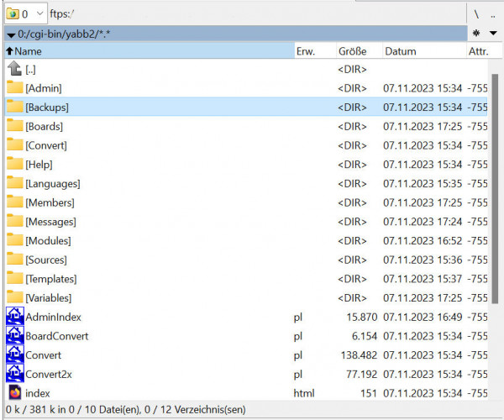Click the 15.870 size value
504x420 pixels.
362,318
